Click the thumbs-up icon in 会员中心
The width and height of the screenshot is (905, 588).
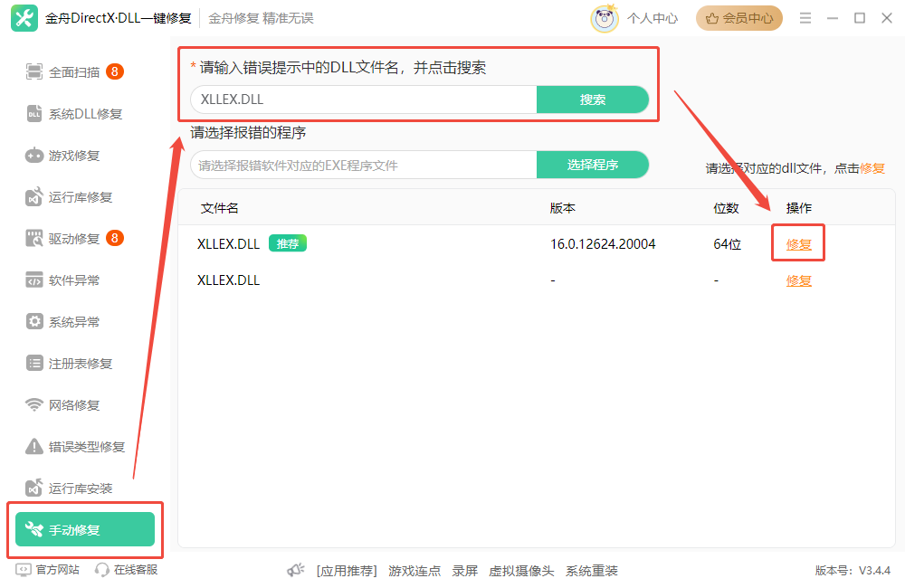click(x=712, y=18)
